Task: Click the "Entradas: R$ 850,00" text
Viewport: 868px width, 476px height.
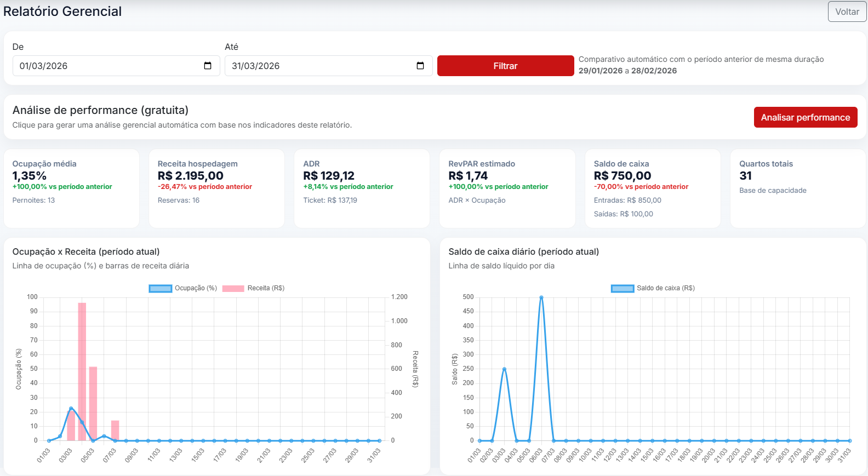Action: click(x=627, y=200)
